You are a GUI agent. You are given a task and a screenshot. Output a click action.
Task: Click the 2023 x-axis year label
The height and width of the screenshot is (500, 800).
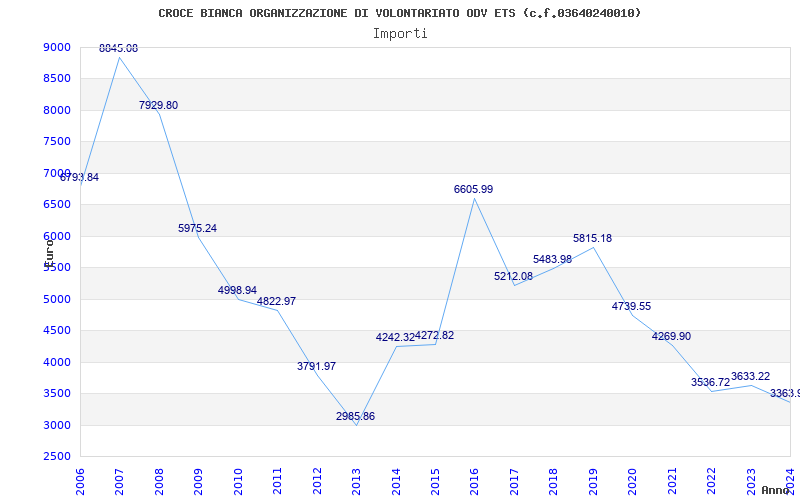[x=751, y=481]
